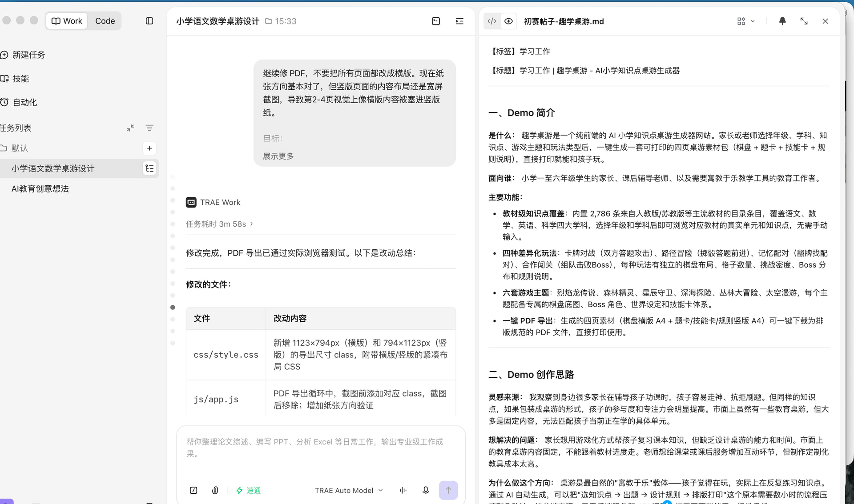854x504 pixels.
Task: Open the grid layout dropdown in preview header
Action: tap(746, 21)
